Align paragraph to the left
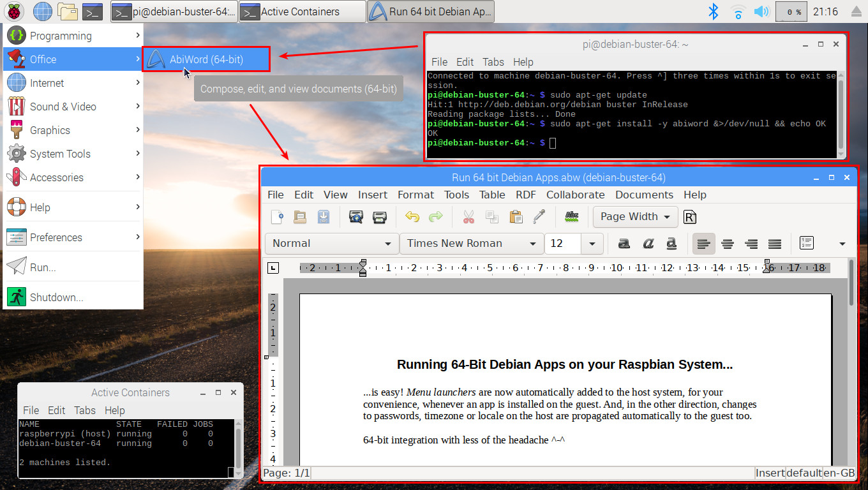The image size is (868, 490). (704, 243)
